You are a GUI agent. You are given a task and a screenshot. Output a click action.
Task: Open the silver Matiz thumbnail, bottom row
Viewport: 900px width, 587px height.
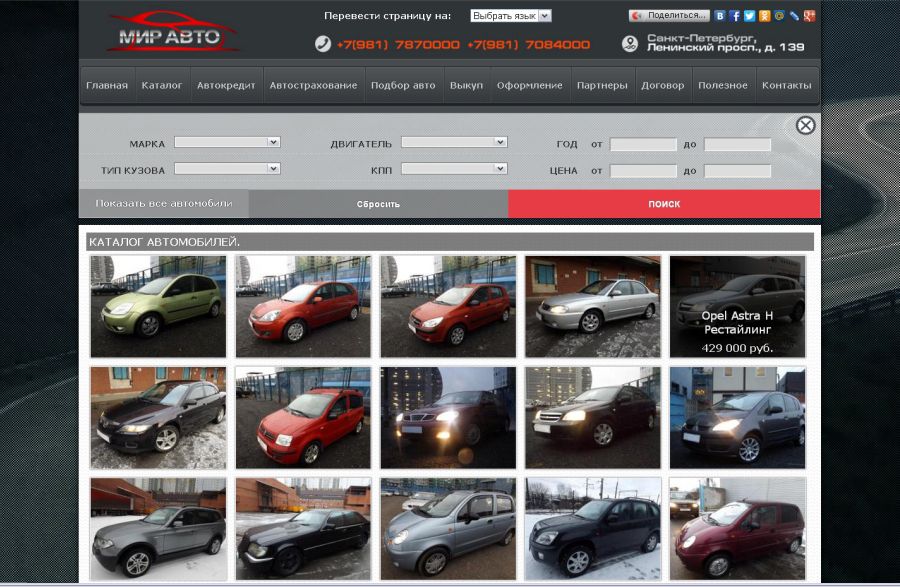[x=448, y=529]
